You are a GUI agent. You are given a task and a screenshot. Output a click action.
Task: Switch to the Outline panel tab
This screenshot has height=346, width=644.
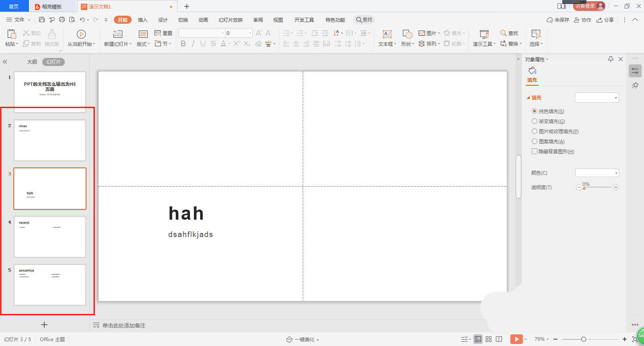32,62
